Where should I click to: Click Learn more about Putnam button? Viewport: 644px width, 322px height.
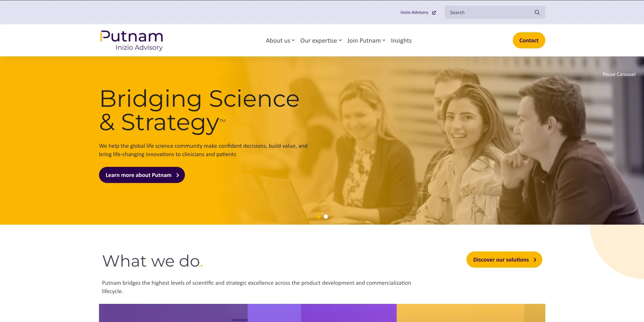pyautogui.click(x=142, y=175)
